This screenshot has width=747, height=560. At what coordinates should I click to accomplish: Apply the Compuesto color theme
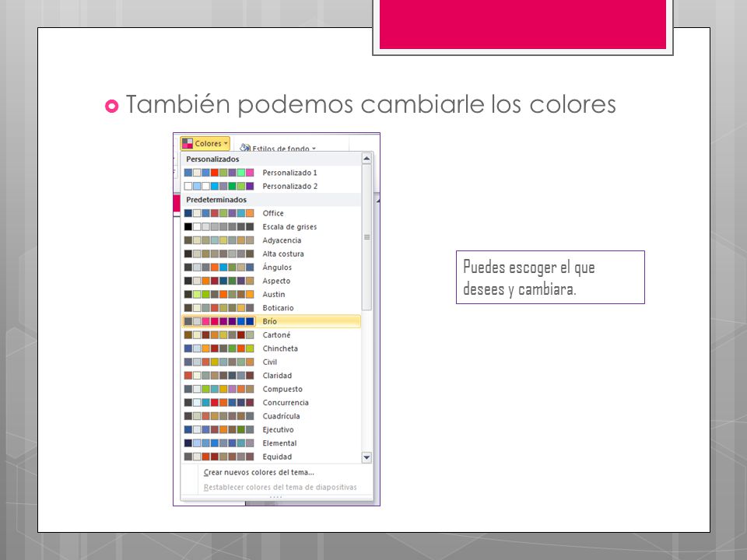click(271, 389)
